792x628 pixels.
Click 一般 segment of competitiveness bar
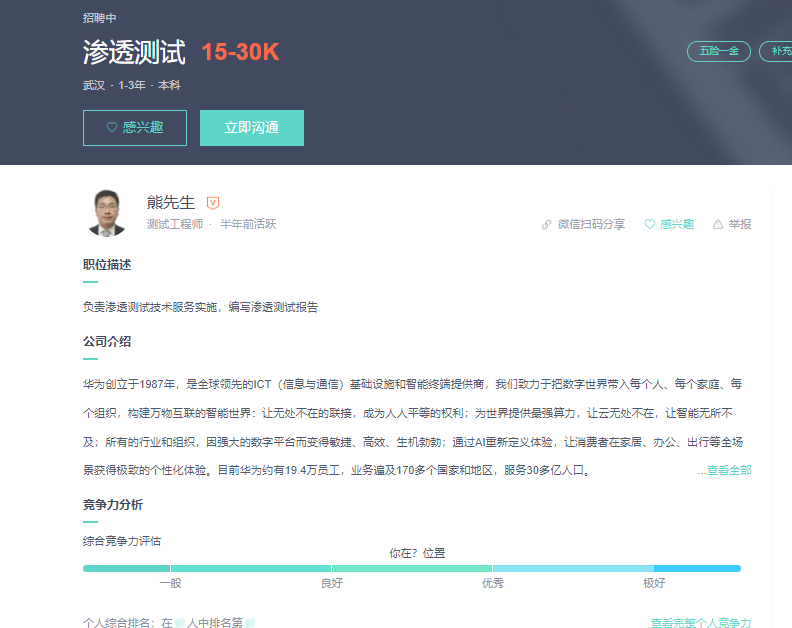click(x=127, y=568)
